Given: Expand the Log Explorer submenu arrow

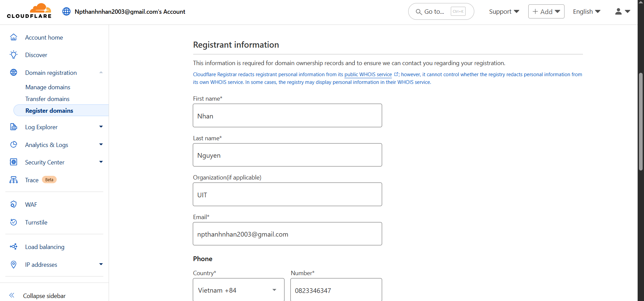Looking at the screenshot, I should (101, 127).
